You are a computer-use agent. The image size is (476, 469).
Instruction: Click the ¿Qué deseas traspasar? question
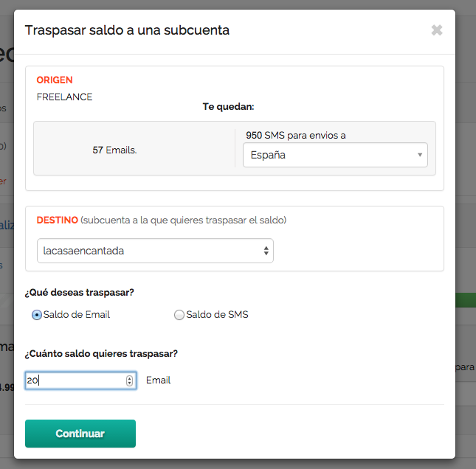(80, 292)
